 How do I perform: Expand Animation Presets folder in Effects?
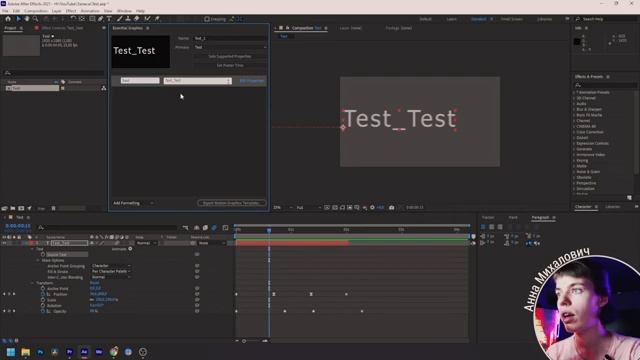(574, 93)
